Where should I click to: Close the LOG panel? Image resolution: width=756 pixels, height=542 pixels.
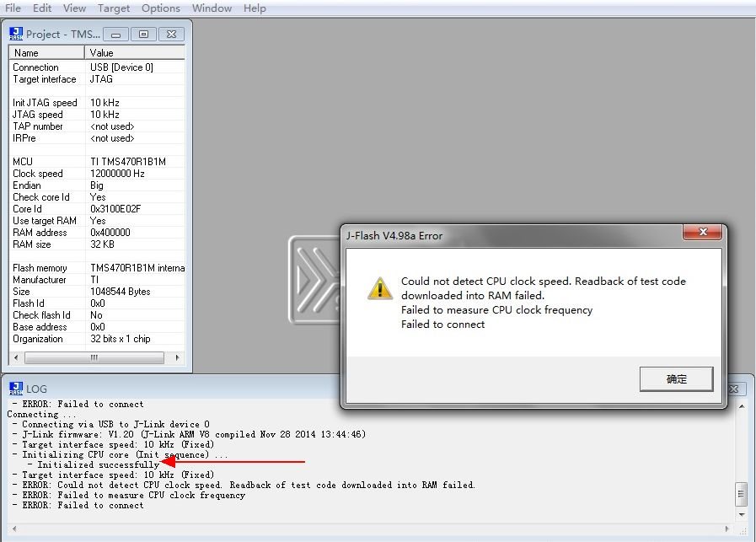pos(734,389)
